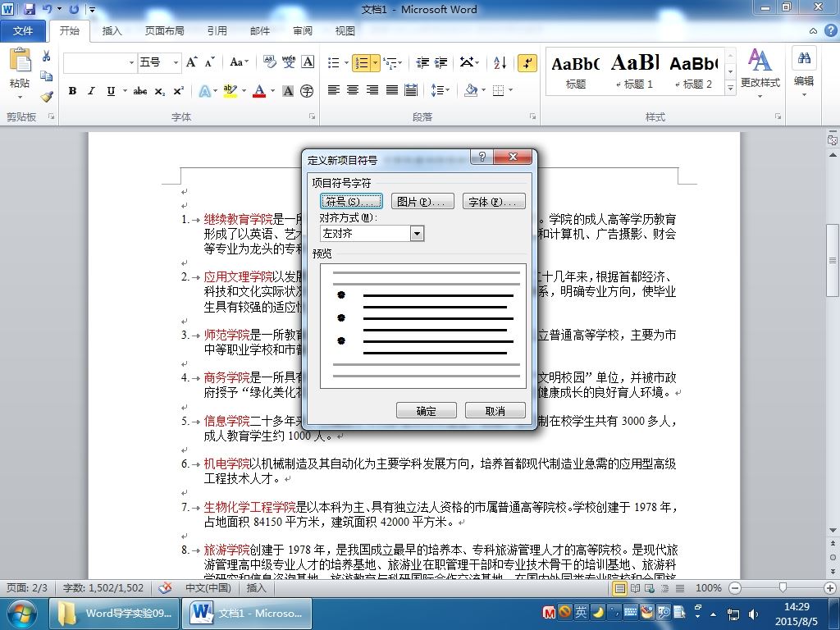
Task: Apply strikethrough with the abc icon
Action: 140,91
